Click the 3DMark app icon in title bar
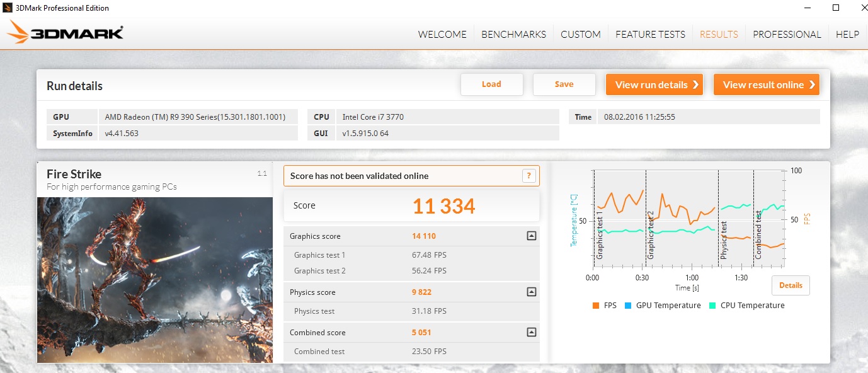This screenshot has height=373, width=868. click(x=9, y=8)
